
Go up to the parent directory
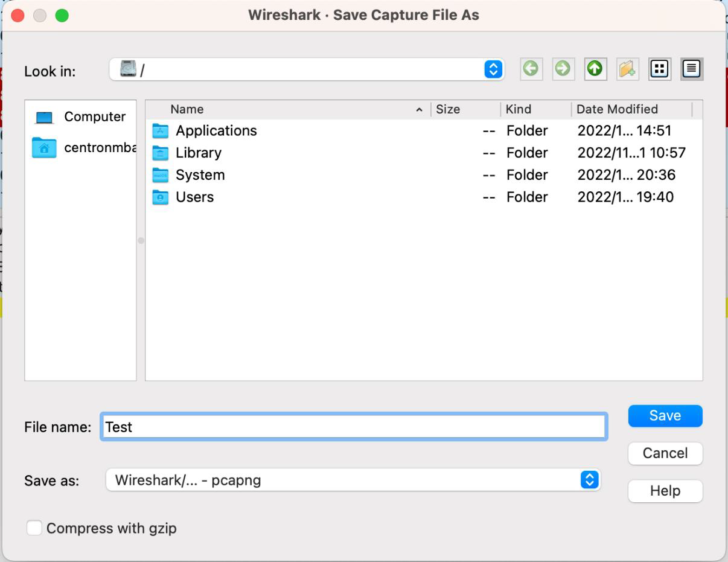click(x=595, y=69)
